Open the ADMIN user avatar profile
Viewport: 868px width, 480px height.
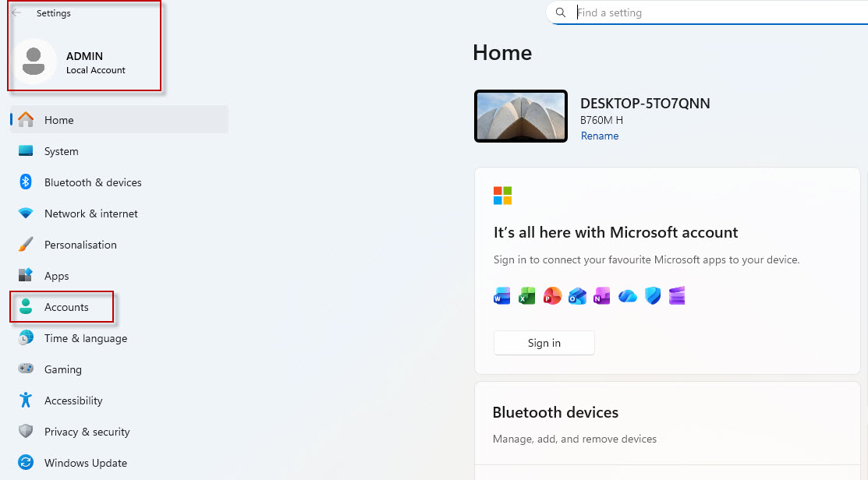tap(34, 62)
